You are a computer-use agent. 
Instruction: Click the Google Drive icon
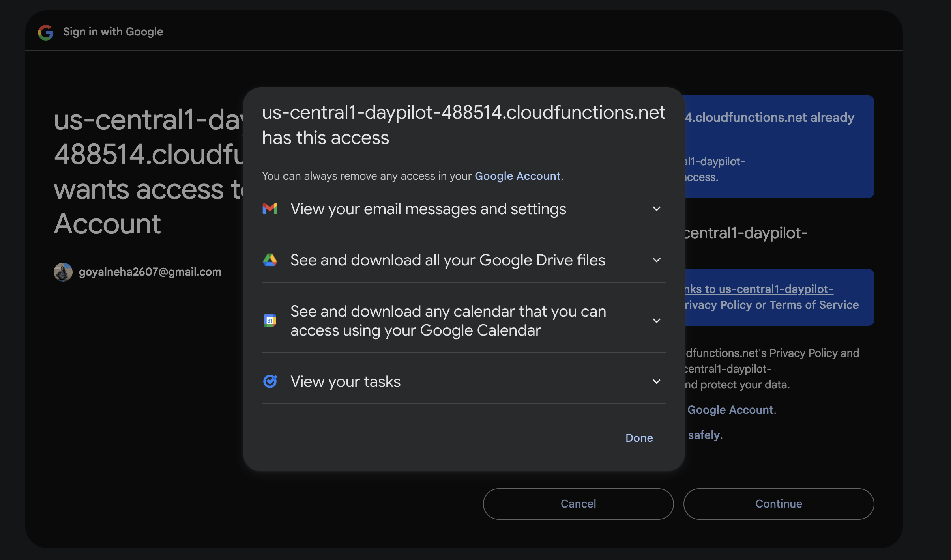point(270,260)
